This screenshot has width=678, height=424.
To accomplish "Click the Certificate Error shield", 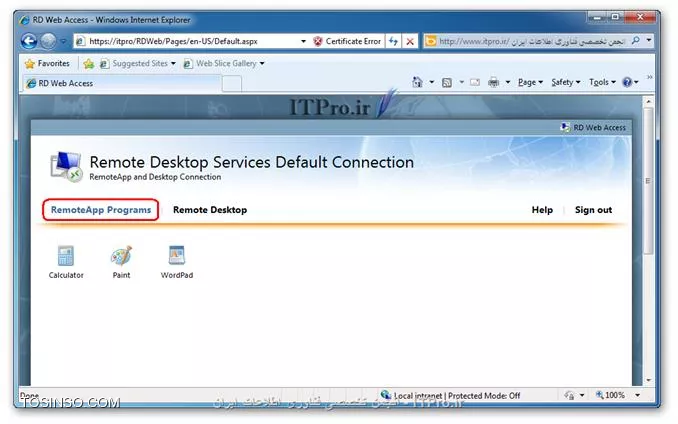I will click(318, 41).
